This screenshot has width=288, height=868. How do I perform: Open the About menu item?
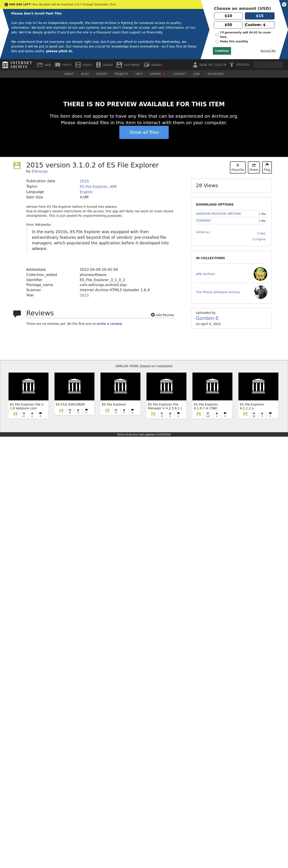click(x=69, y=74)
